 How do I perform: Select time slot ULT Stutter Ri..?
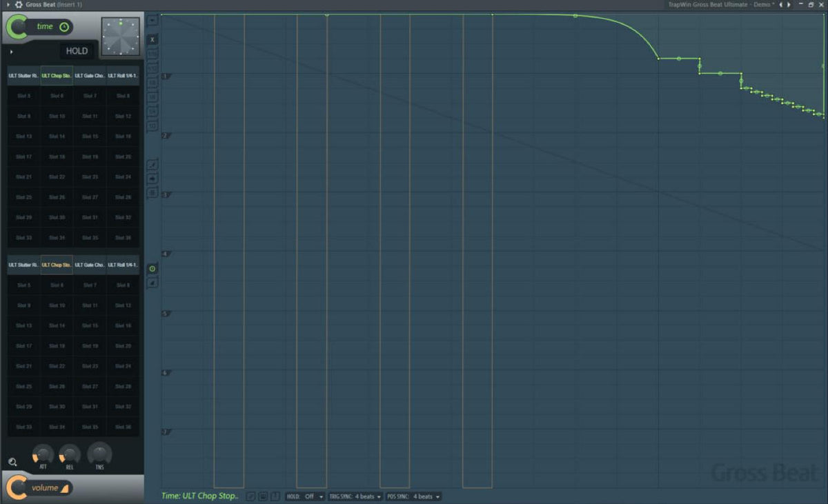click(x=23, y=76)
